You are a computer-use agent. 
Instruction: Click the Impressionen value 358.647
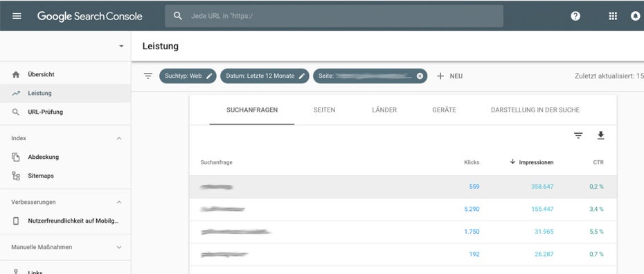click(x=542, y=187)
